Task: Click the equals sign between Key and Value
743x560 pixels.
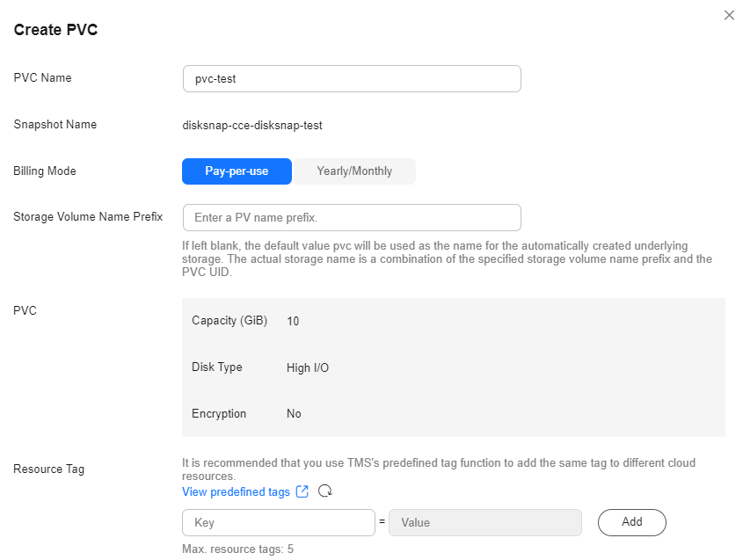Action: pos(382,521)
